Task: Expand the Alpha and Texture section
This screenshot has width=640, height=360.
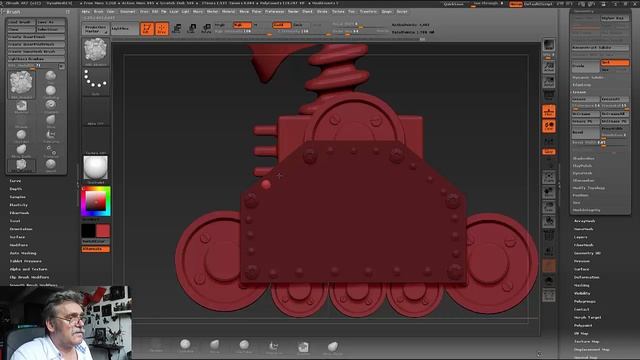Action: click(28, 269)
